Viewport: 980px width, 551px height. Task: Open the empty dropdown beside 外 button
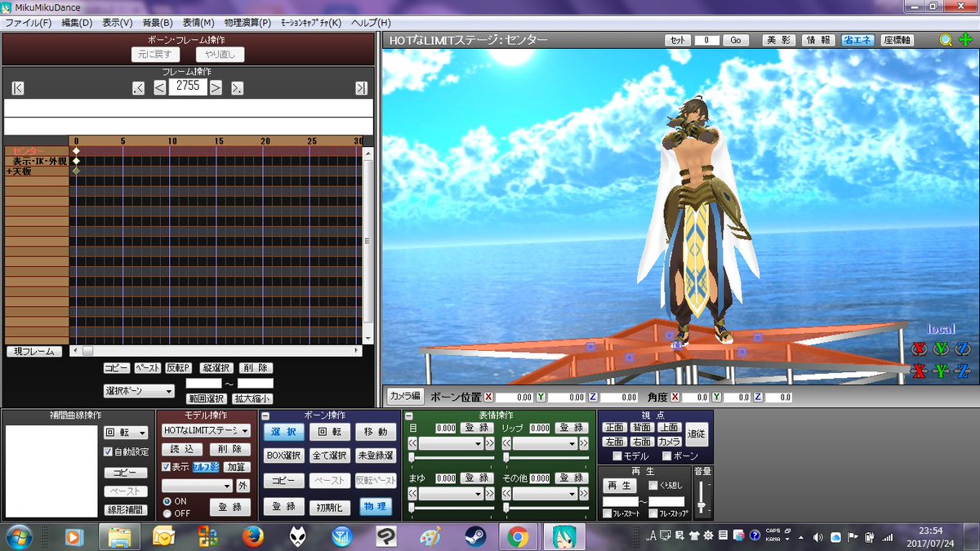coord(197,485)
